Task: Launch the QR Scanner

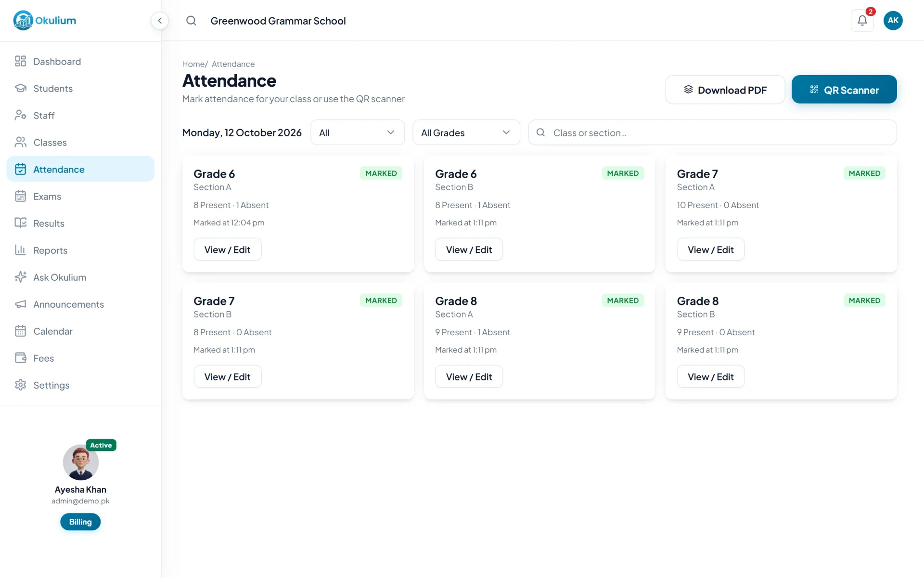Action: pos(844,90)
